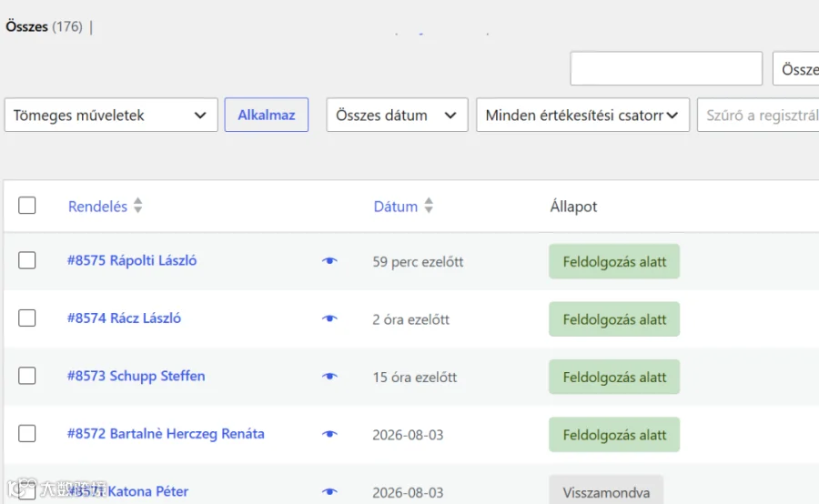819x504 pixels.
Task: Click the Szűrő a regisztrált customer filter field
Action: 758,115
